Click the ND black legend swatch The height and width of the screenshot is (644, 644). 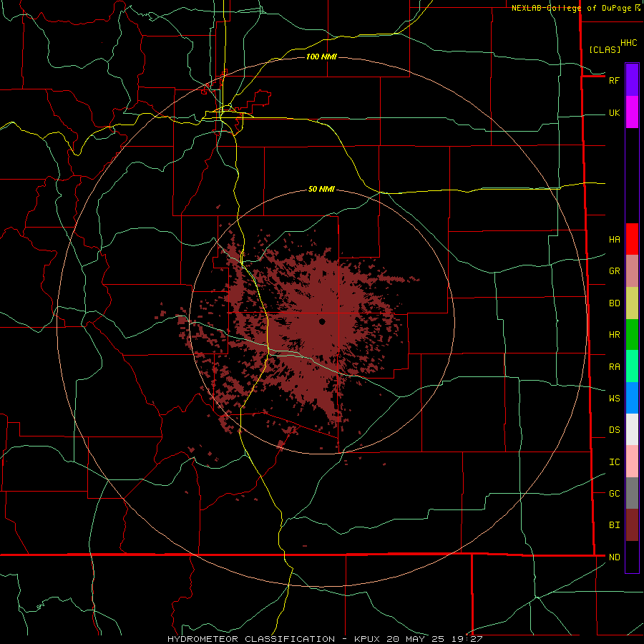click(632, 557)
